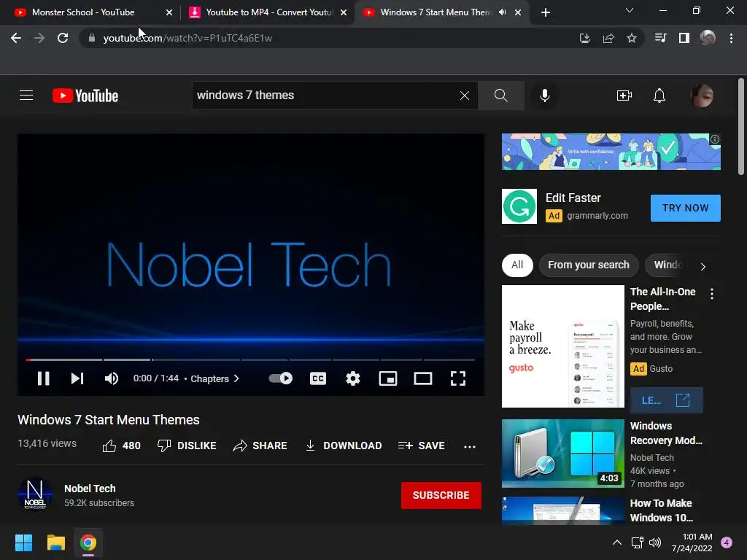This screenshot has height=560, width=747.
Task: Click SAVE to playlist
Action: [422, 446]
